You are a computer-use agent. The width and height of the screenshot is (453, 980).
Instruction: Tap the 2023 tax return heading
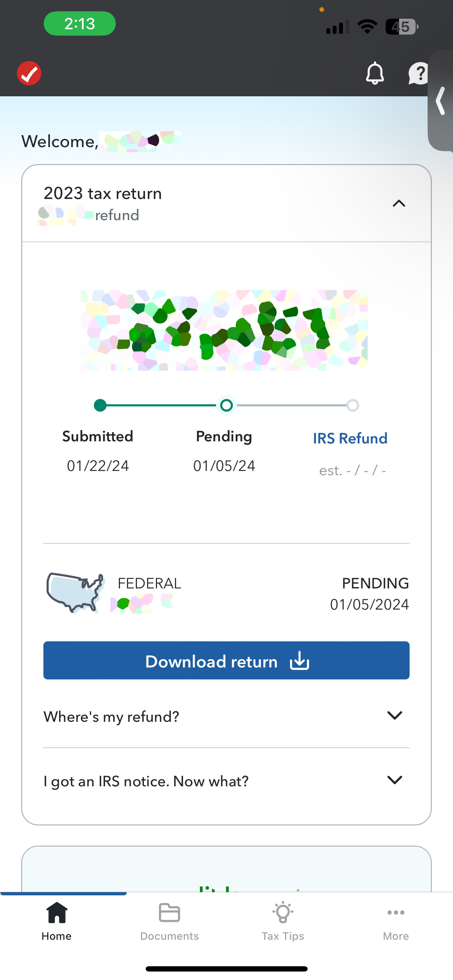[103, 193]
